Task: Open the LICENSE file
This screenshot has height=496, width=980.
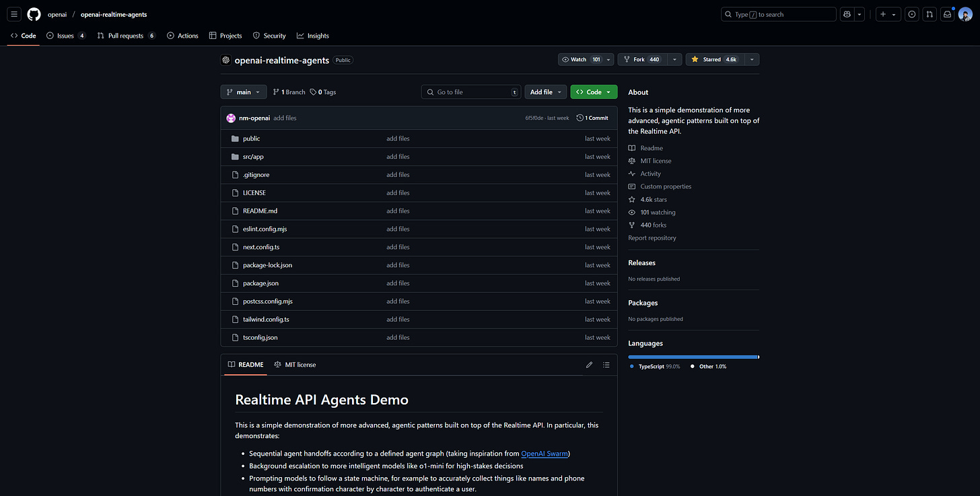Action: 254,193
